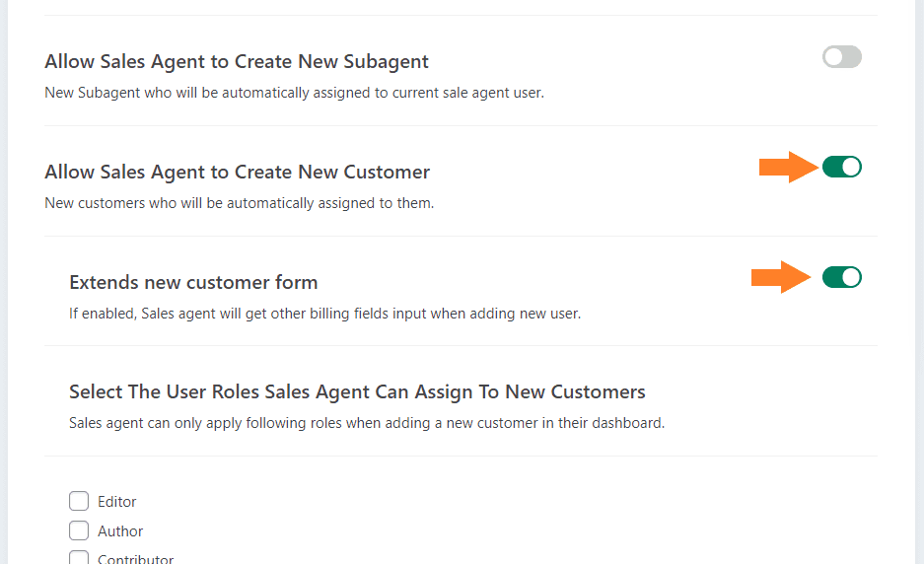Viewport: 924px width, 564px height.
Task: Select the Contributor role checkbox
Action: [79, 557]
